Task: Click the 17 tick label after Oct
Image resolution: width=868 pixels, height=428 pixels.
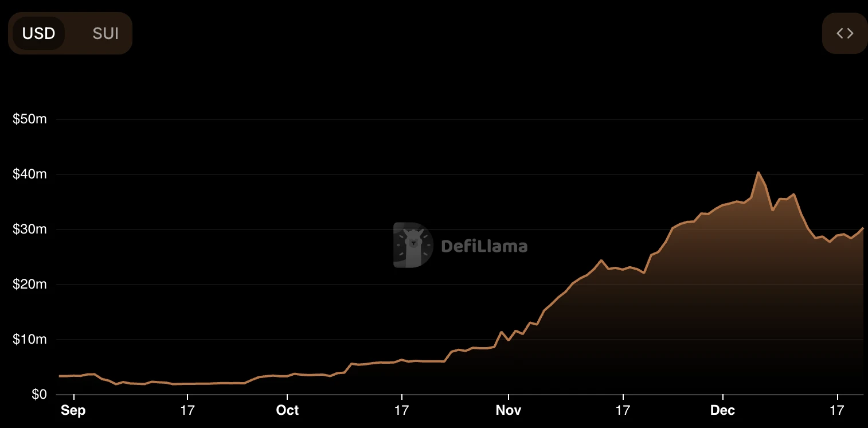Action: coord(402,410)
